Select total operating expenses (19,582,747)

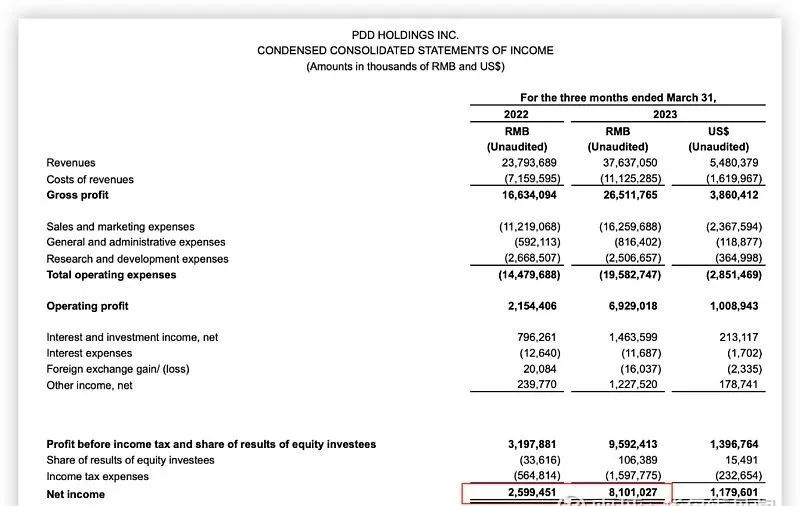630,275
